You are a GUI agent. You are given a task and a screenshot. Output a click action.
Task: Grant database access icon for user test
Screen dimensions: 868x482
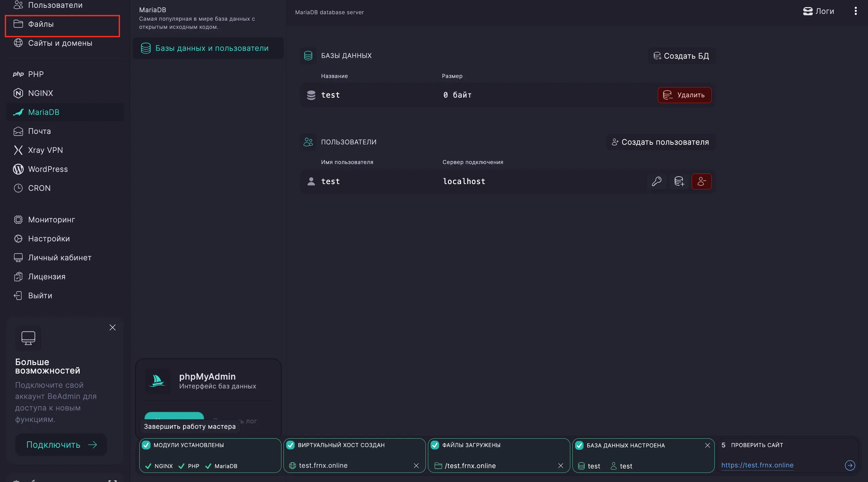(x=679, y=181)
